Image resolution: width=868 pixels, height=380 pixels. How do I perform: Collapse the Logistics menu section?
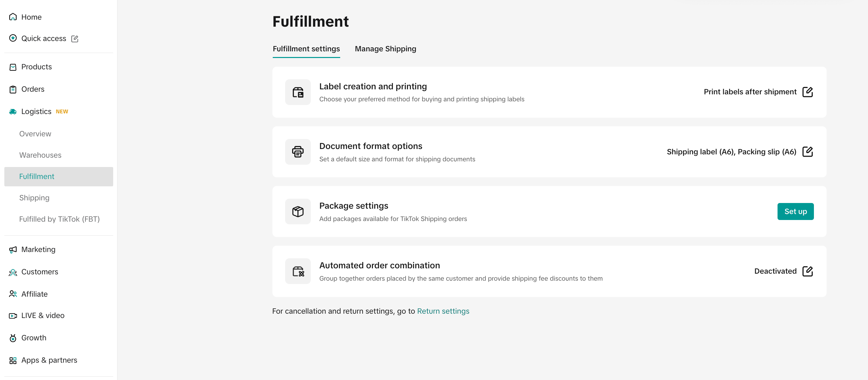pos(36,111)
